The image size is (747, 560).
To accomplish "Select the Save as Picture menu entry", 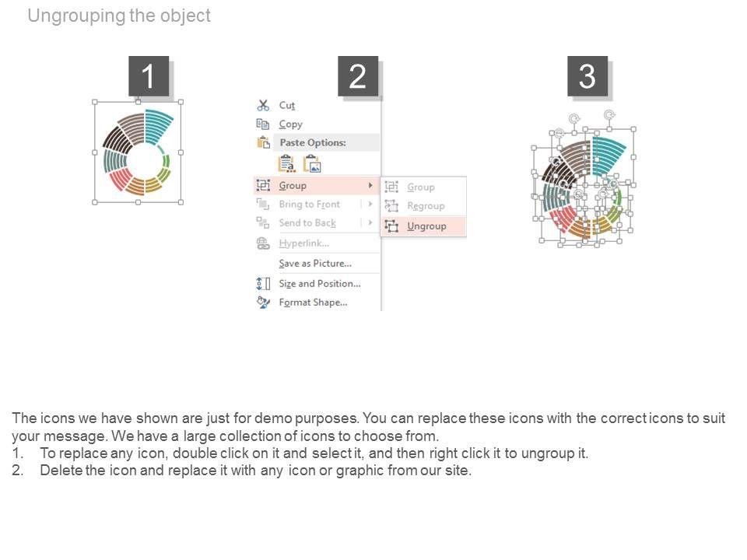I will (315, 264).
